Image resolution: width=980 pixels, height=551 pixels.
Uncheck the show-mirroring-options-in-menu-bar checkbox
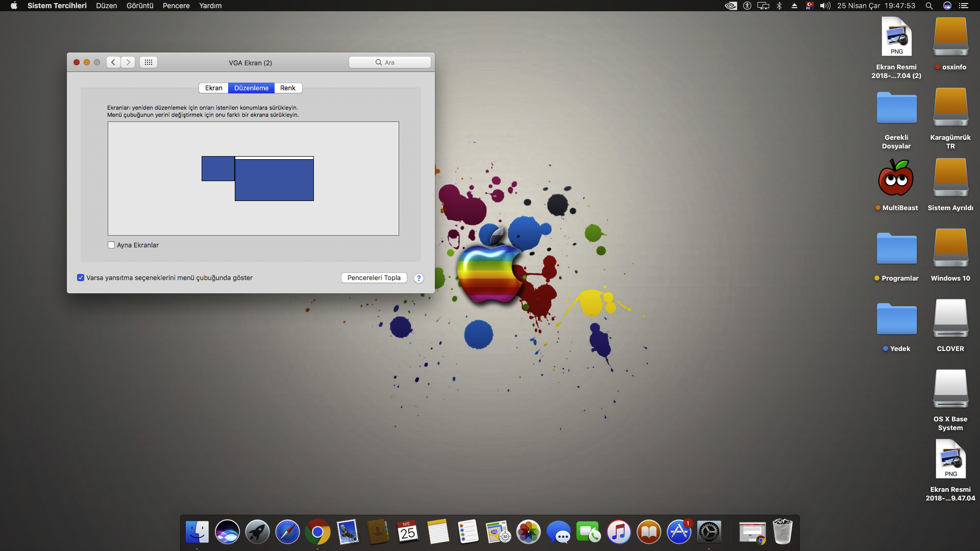click(81, 278)
